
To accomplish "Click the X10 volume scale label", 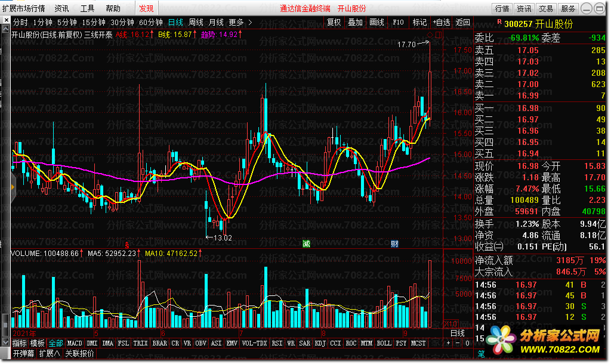I will (451, 324).
